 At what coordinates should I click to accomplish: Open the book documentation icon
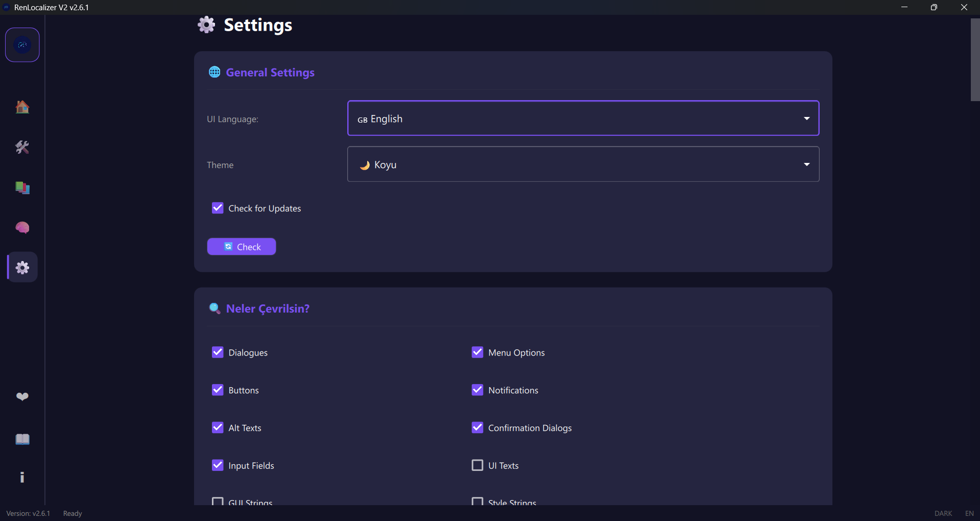coord(22,439)
